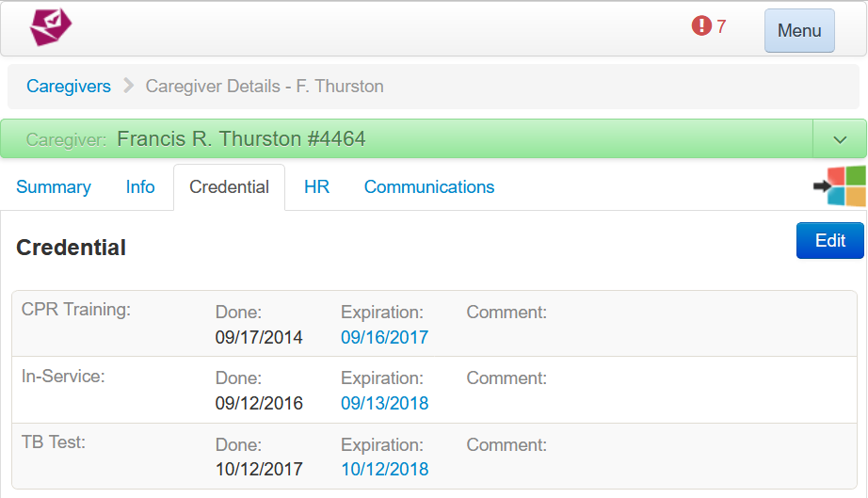868x498 pixels.
Task: Click the purple app logo icon
Action: [51, 27]
